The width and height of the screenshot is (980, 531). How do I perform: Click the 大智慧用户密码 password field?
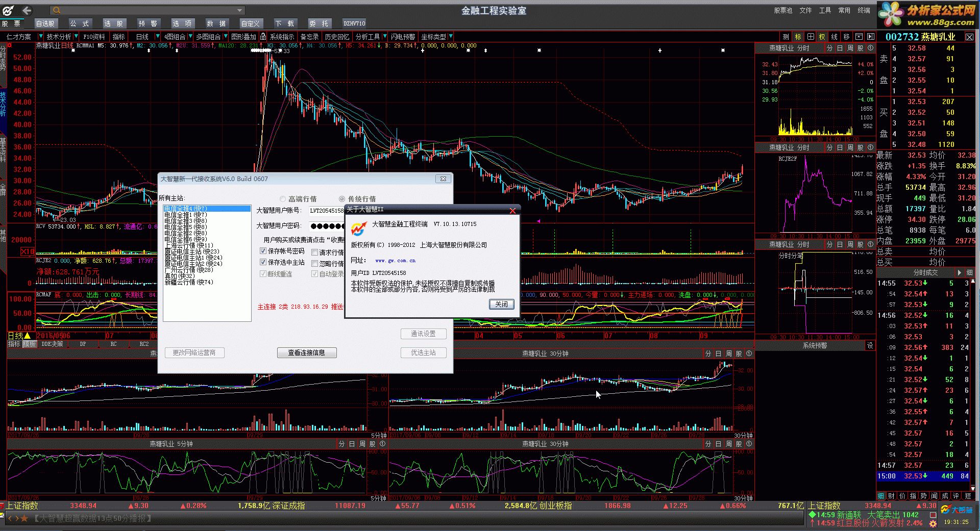[327, 226]
